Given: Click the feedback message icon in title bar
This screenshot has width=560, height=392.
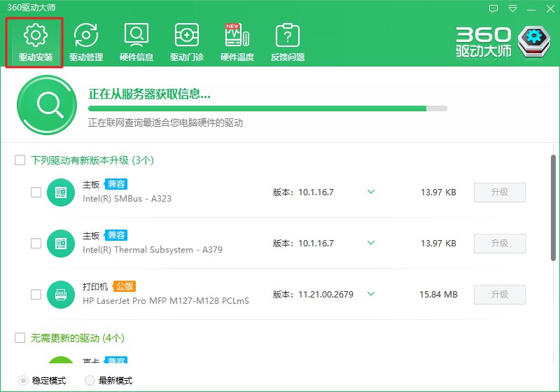Looking at the screenshot, I should (x=493, y=8).
